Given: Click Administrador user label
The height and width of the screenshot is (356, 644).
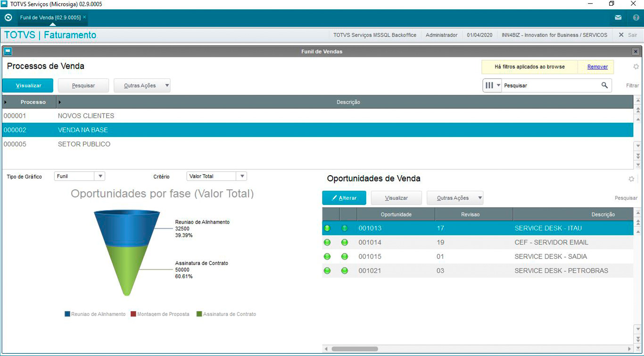Looking at the screenshot, I should coord(441,35).
